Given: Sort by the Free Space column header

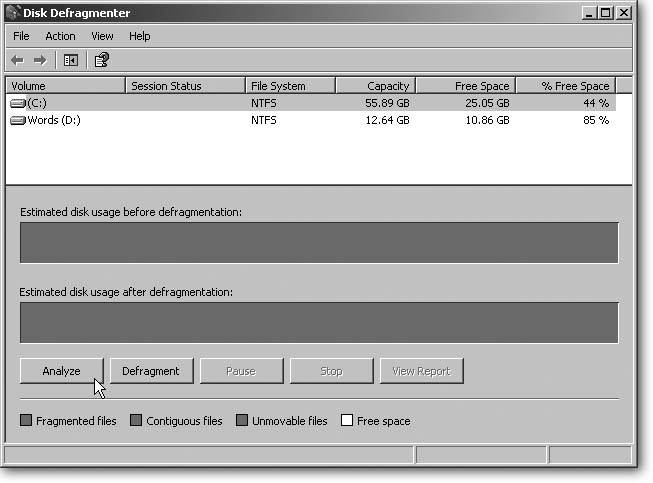Looking at the screenshot, I should point(466,86).
